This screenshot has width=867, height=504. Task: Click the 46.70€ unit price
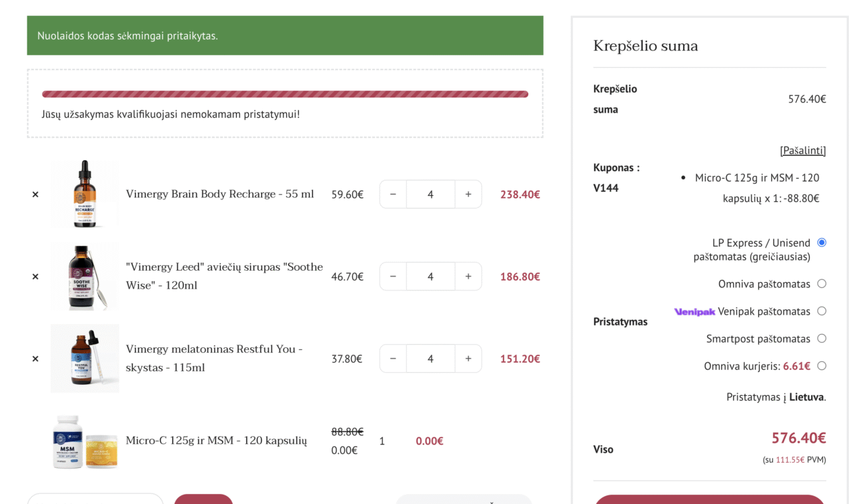pos(347,277)
